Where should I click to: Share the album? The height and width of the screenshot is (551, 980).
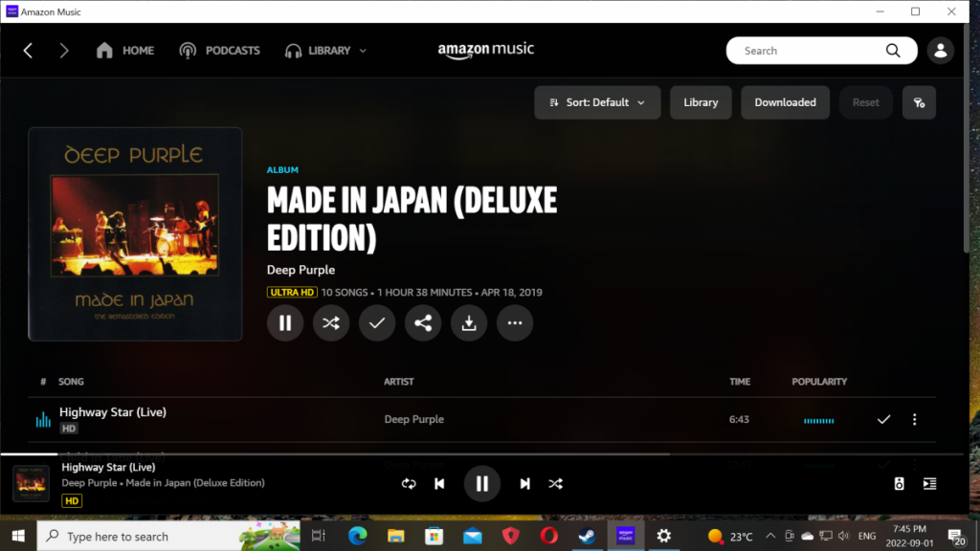click(x=422, y=323)
